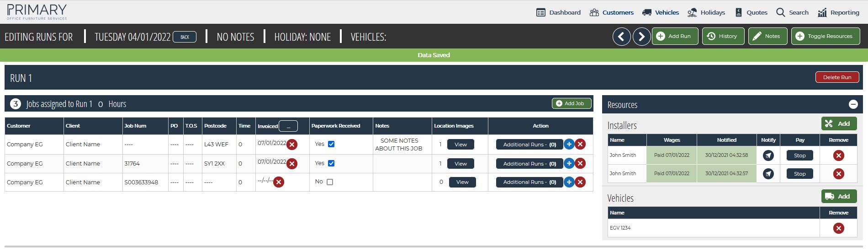Screen dimensions: 868x252
Task: Click Add Job button
Action: point(571,103)
